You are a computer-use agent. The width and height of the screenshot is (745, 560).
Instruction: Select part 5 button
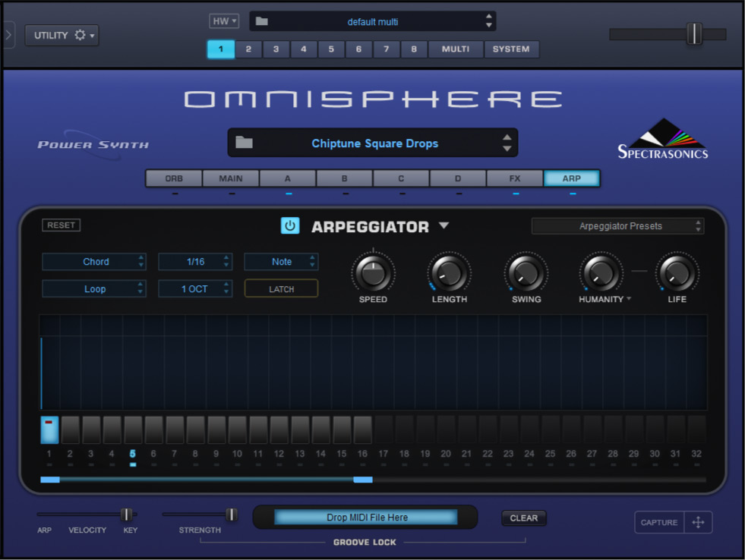(331, 49)
